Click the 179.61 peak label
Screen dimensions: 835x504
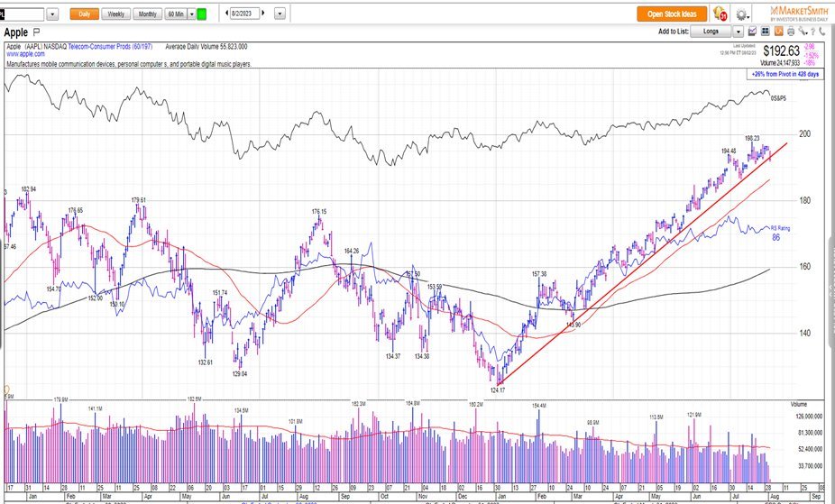pos(139,201)
